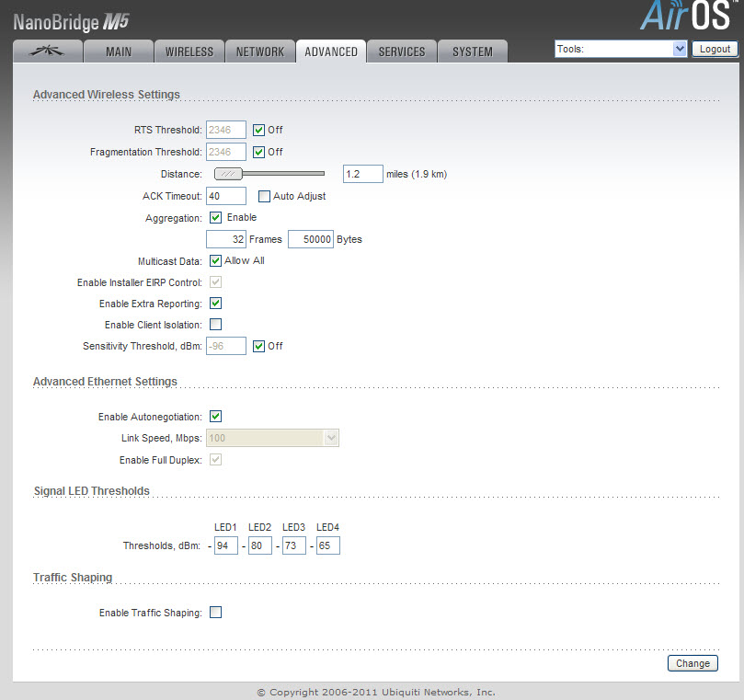The image size is (744, 700).
Task: Switch to the MAIN tab
Action: 119,52
